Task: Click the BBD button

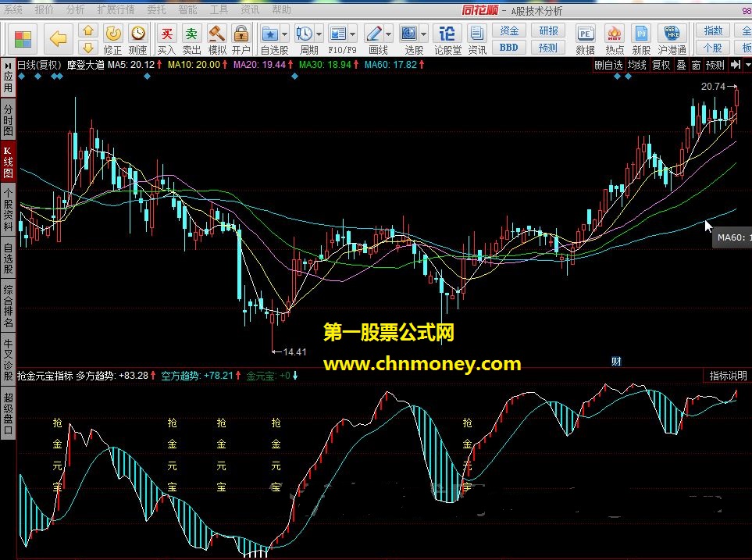Action: [509, 48]
